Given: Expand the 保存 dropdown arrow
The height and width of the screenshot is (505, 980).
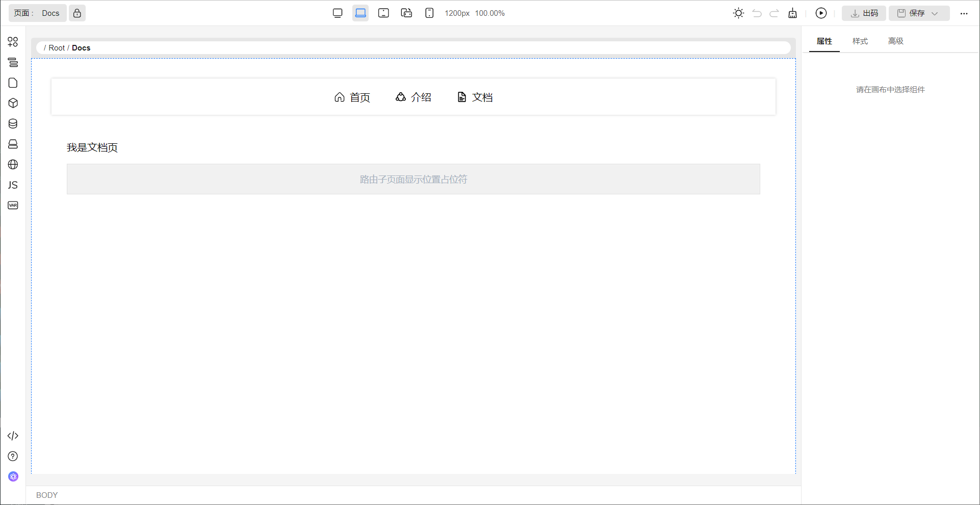Looking at the screenshot, I should 935,13.
